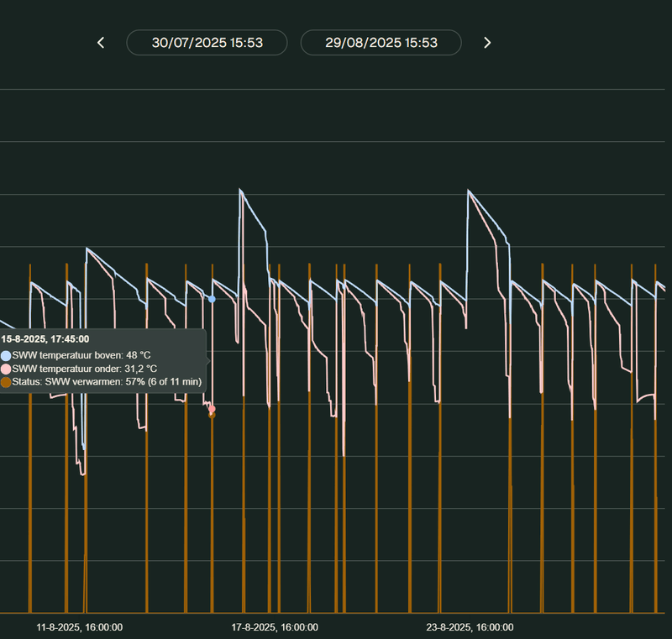Click the light-blue legend dot in tooltip
The height and width of the screenshot is (639, 672).
pyautogui.click(x=6, y=355)
